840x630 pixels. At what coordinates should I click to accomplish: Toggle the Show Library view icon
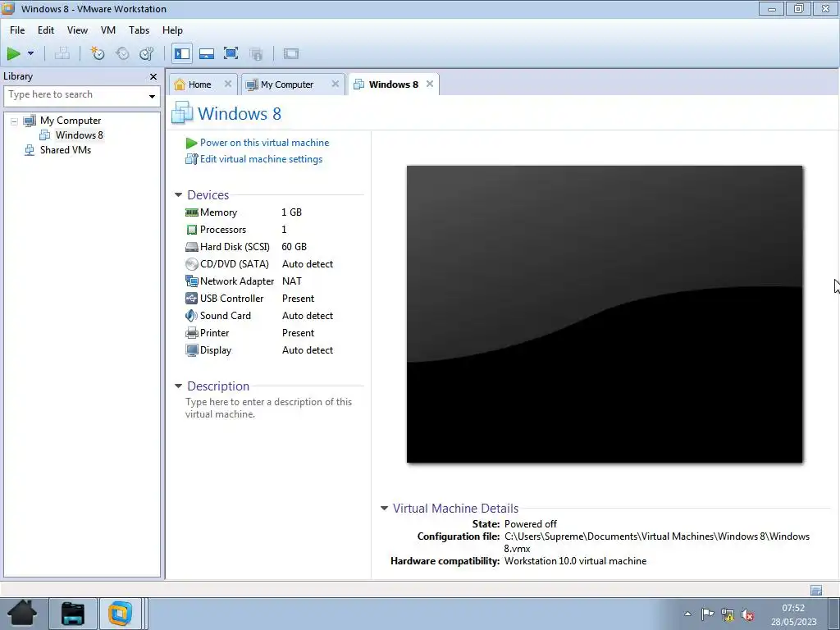(x=182, y=53)
